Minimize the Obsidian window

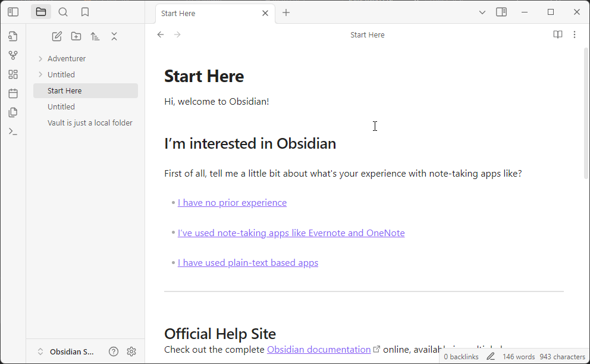point(525,12)
